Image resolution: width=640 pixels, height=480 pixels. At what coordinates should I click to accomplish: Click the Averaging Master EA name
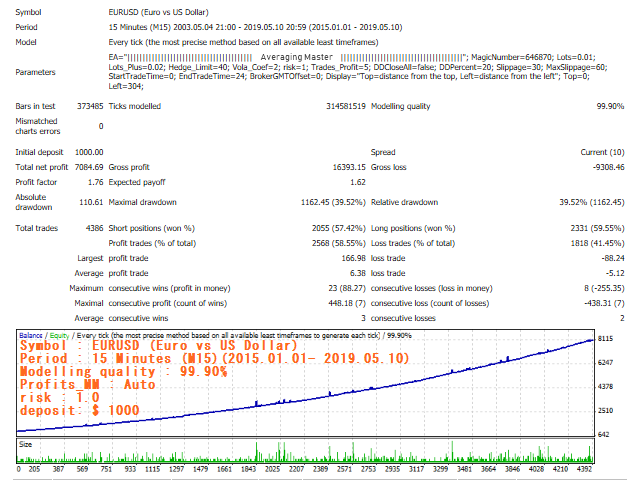[x=297, y=57]
